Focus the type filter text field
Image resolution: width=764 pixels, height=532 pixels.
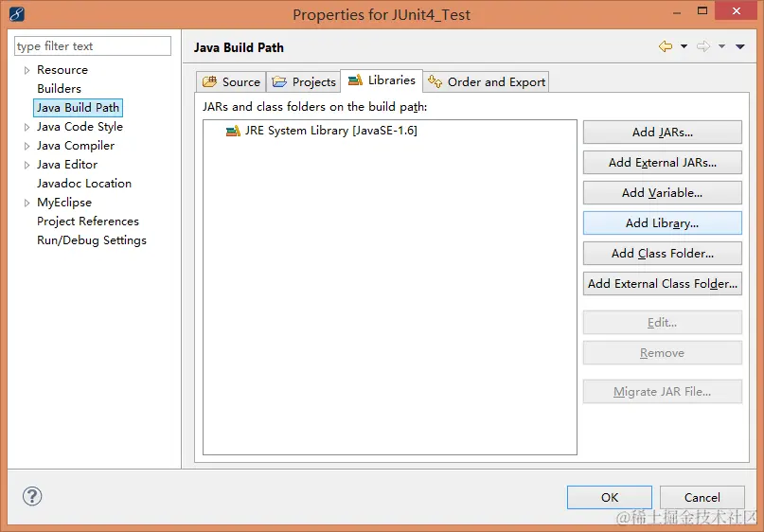click(x=93, y=46)
